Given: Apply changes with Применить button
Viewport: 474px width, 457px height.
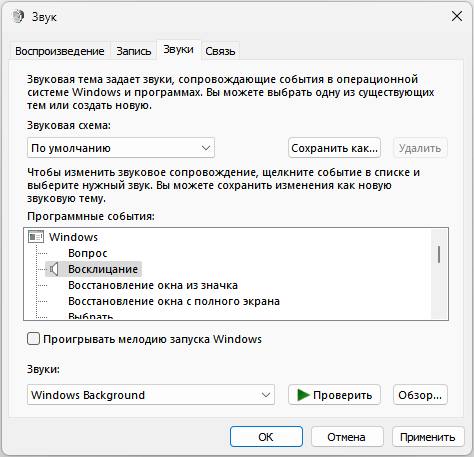Looking at the screenshot, I should pos(428,437).
